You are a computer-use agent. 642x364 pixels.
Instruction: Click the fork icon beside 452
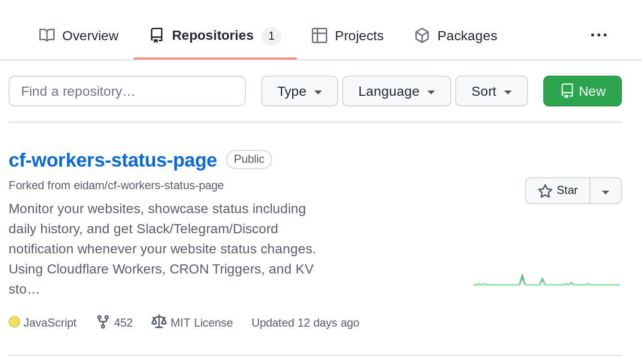103,322
